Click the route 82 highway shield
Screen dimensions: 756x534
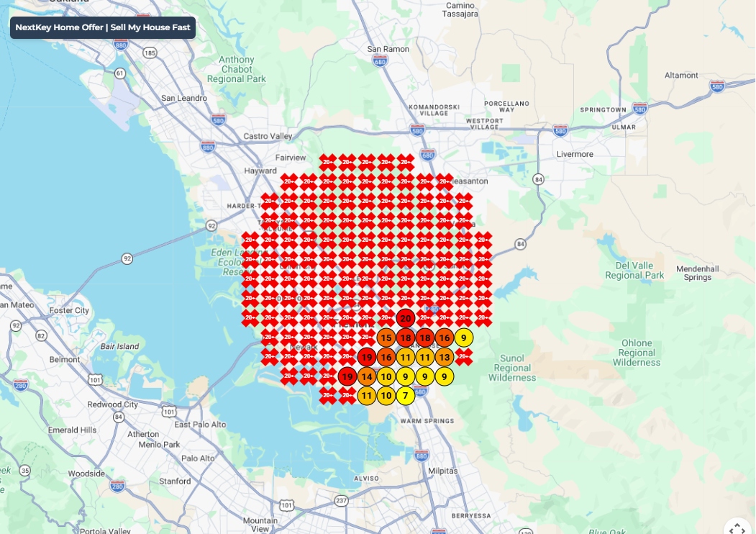coord(42,336)
